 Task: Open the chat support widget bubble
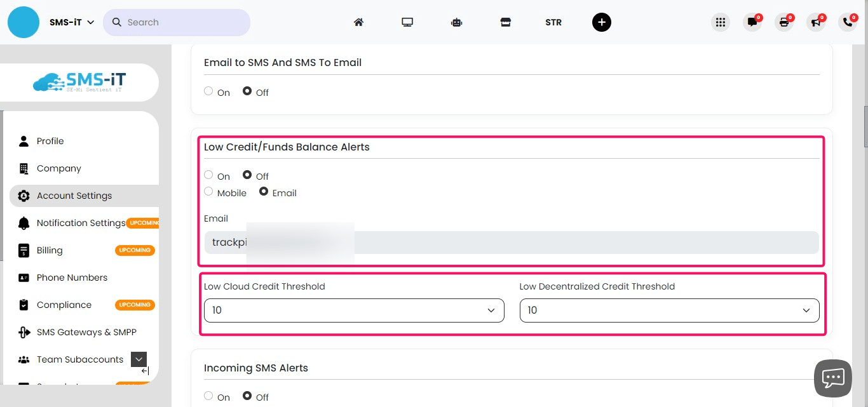(832, 378)
